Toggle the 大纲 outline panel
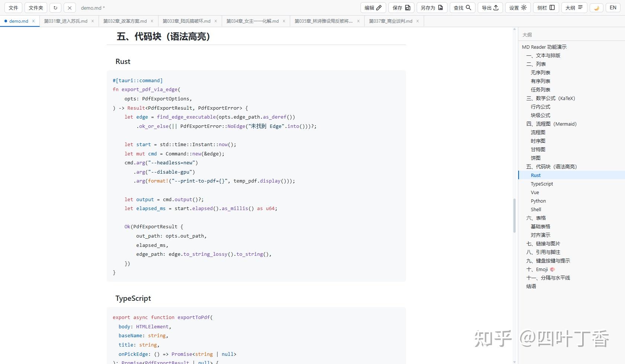Image resolution: width=625 pixels, height=364 pixels. pyautogui.click(x=574, y=8)
